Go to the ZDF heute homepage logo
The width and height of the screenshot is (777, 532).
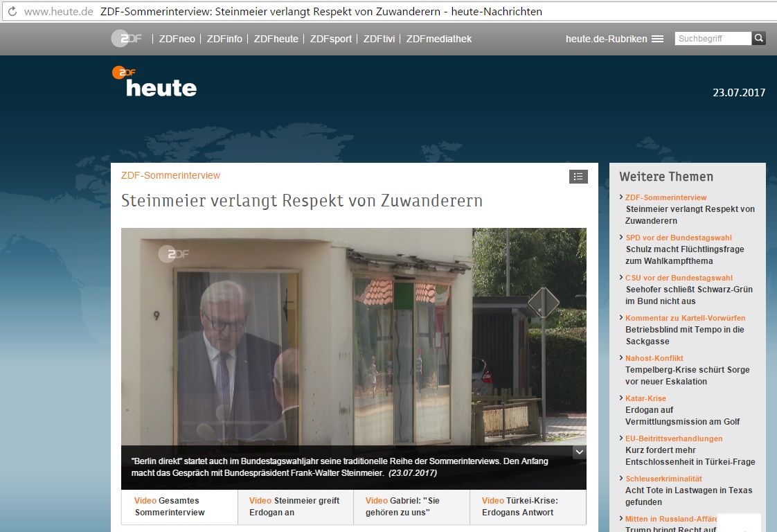[154, 82]
